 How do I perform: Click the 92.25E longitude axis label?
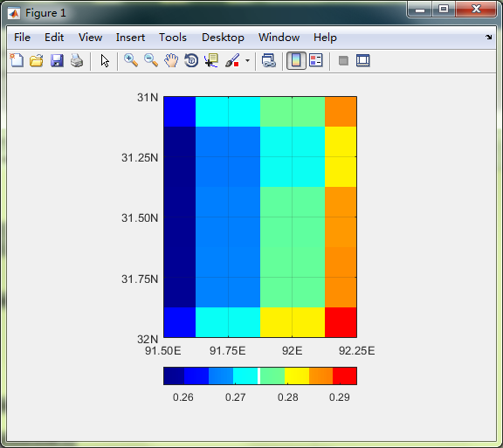pyautogui.click(x=356, y=351)
